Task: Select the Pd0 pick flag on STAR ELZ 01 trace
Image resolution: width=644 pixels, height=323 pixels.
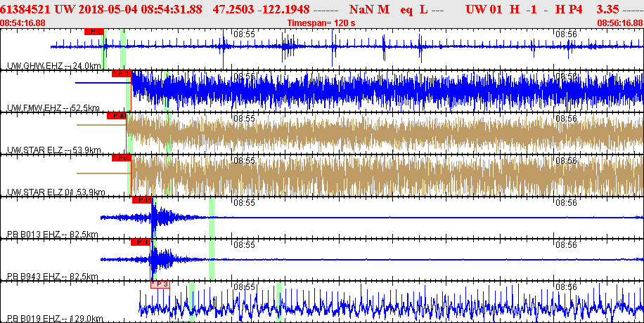Action: point(122,158)
